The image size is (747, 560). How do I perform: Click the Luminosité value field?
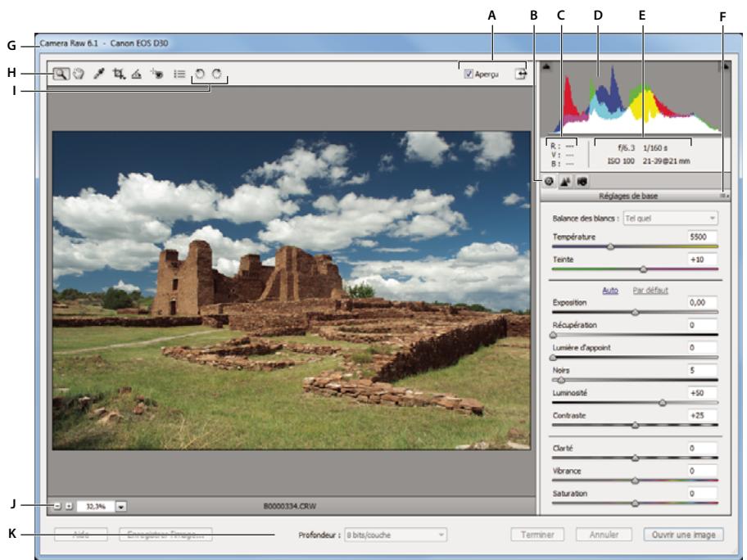click(702, 393)
